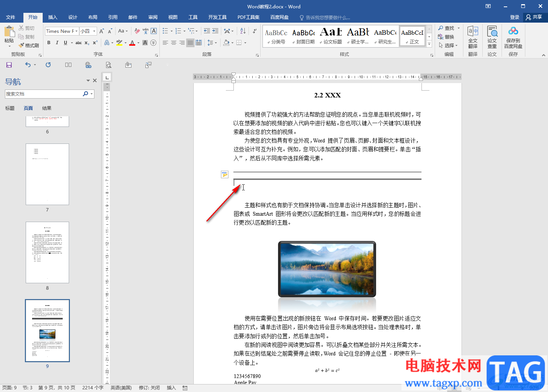Show Headings in navigation pane
This screenshot has height=392, width=548.
[10, 108]
